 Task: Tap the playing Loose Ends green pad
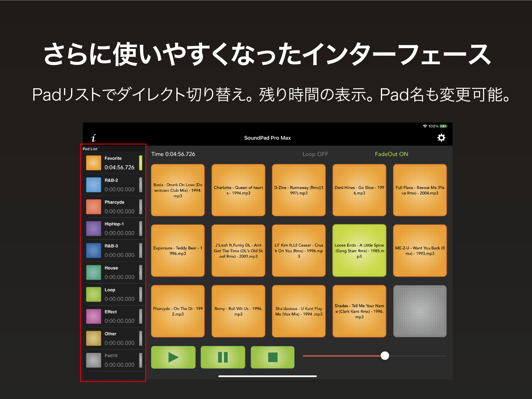click(x=359, y=251)
